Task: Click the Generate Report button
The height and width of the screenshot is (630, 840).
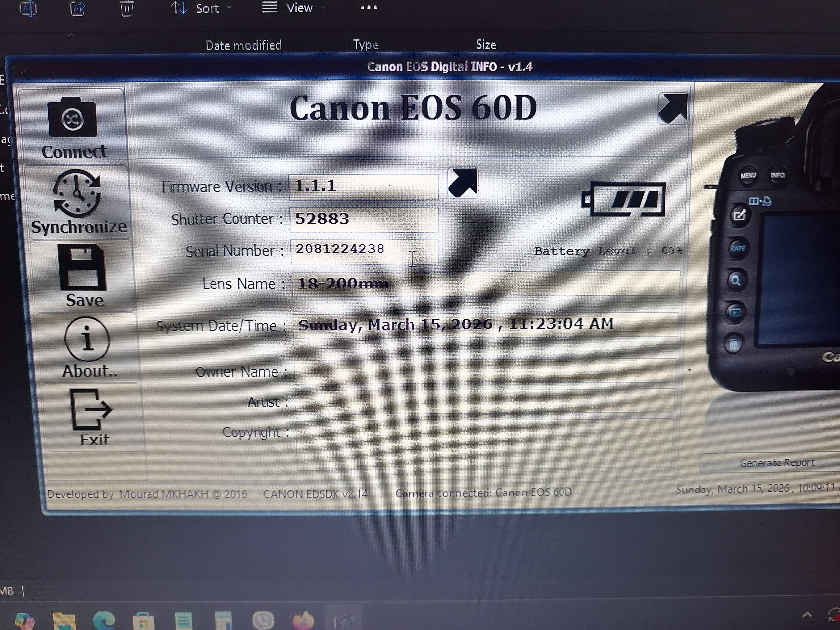Action: 777,463
